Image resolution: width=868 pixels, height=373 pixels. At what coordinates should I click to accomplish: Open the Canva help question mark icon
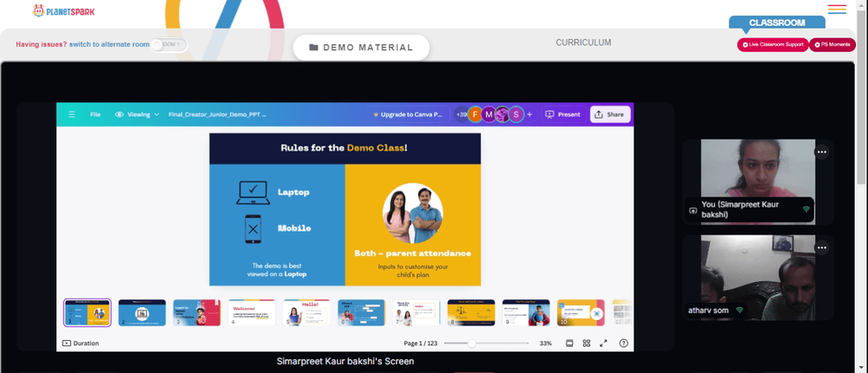click(x=623, y=344)
